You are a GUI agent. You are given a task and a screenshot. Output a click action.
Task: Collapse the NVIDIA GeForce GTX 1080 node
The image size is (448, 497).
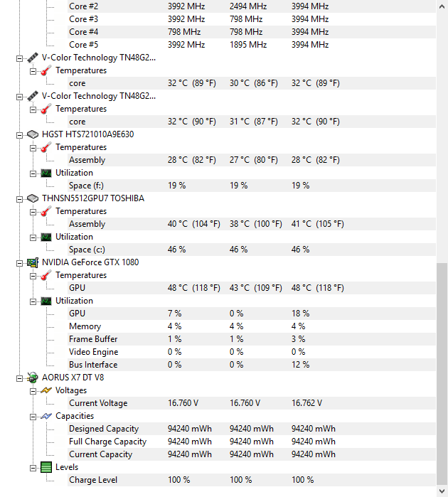(19, 263)
